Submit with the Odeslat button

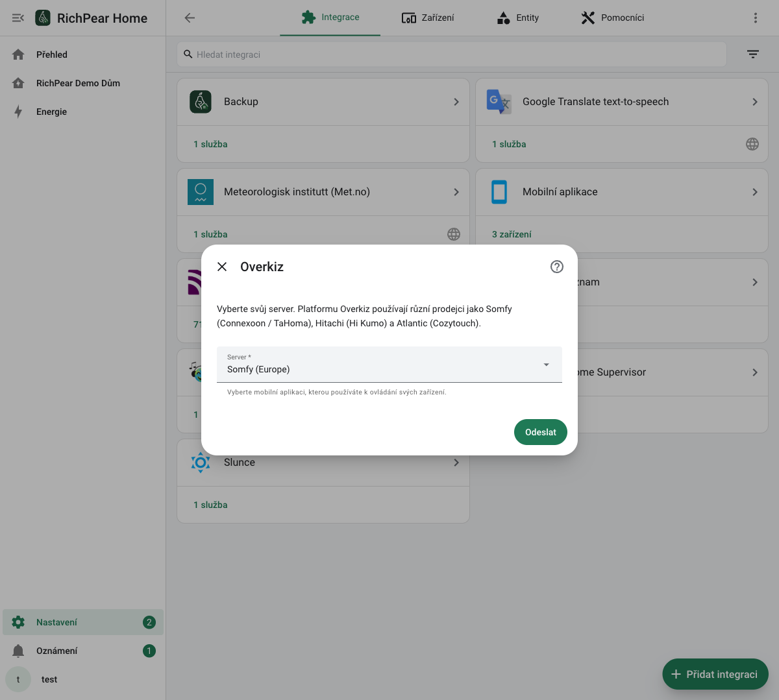coord(541,432)
